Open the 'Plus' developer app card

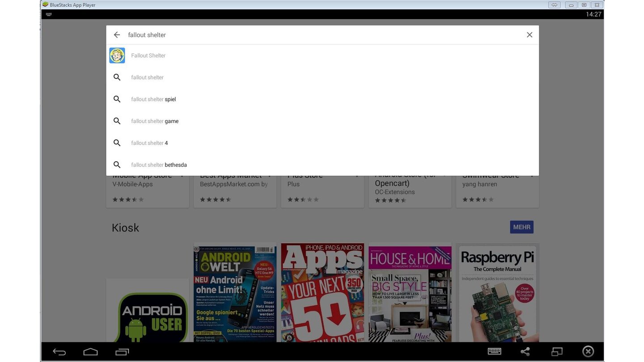coord(322,191)
